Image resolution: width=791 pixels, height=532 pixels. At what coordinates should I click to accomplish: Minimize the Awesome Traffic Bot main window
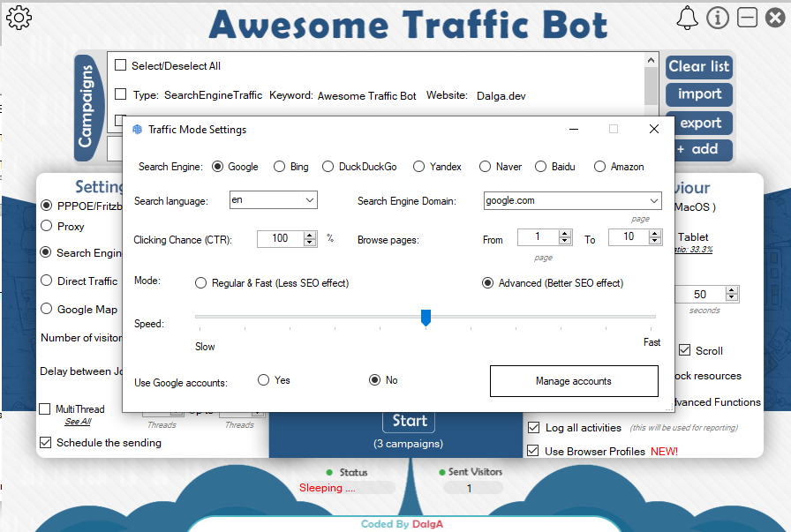point(747,18)
